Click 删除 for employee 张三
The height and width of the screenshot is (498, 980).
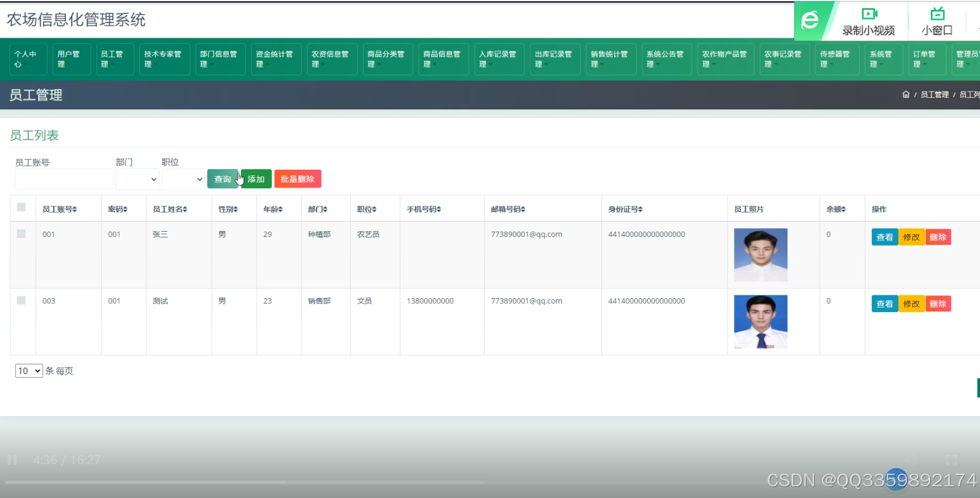[938, 237]
